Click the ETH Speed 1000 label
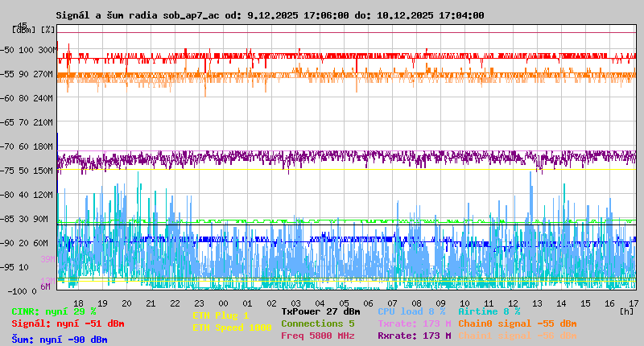Viewport: 644px width, 346px height. [232, 327]
